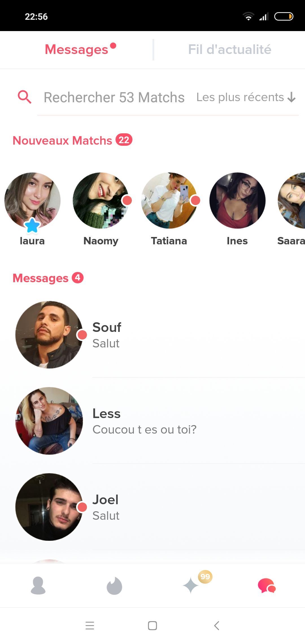Tap the Android home square button

152,626
